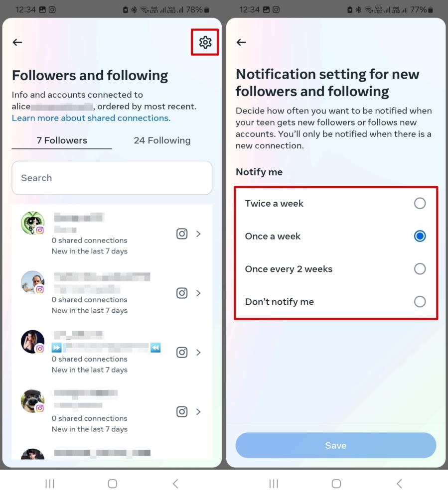Tap the back arrow on the notification settings screen
Screen dimensions: 448x498
[241, 42]
